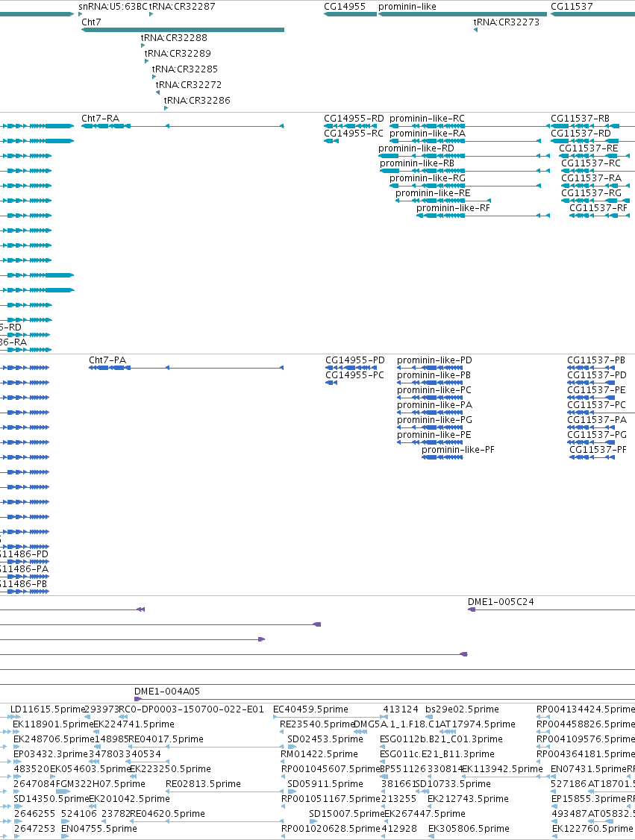Click protein CG11537-PF

[x=598, y=450]
